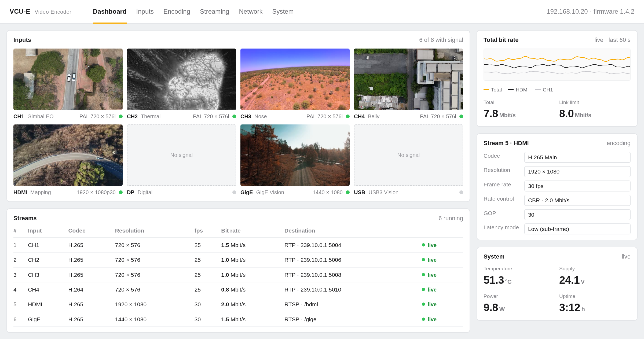
Task: Click the Total legend swatch in chart
Action: (486, 90)
